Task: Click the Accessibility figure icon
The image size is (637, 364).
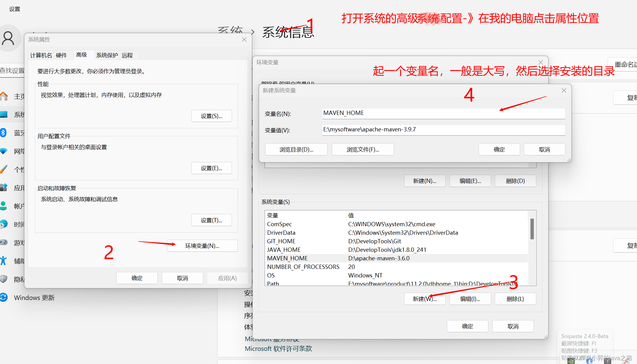Action: click(3, 261)
